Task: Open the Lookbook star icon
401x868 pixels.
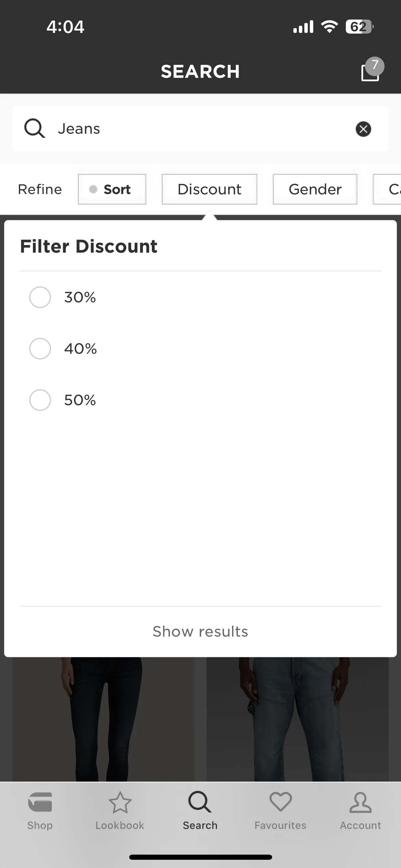Action: point(120,802)
